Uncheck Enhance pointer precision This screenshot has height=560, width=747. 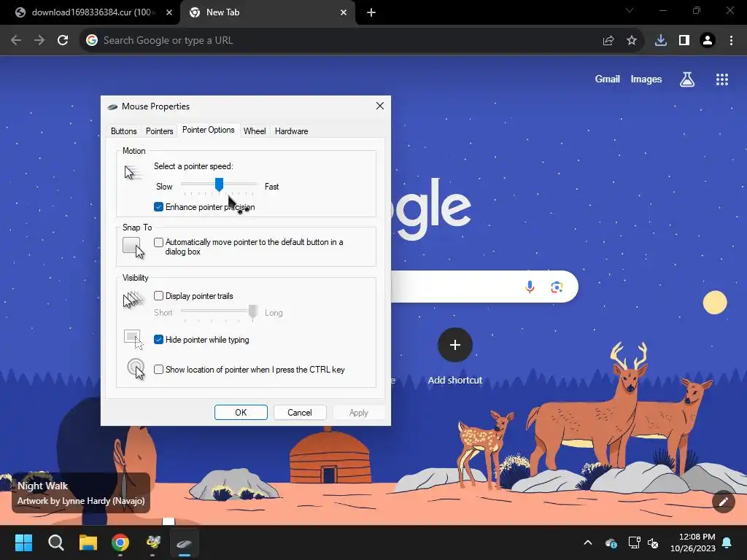(x=158, y=206)
